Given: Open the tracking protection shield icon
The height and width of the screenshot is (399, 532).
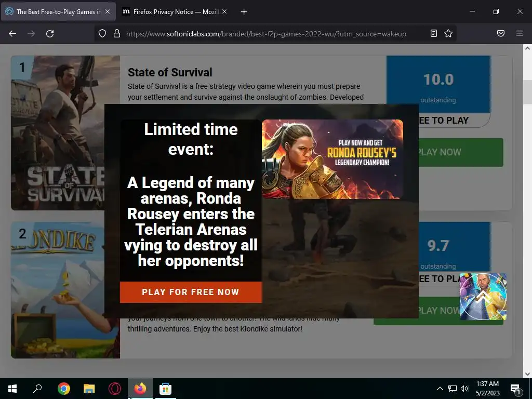Looking at the screenshot, I should pyautogui.click(x=102, y=33).
